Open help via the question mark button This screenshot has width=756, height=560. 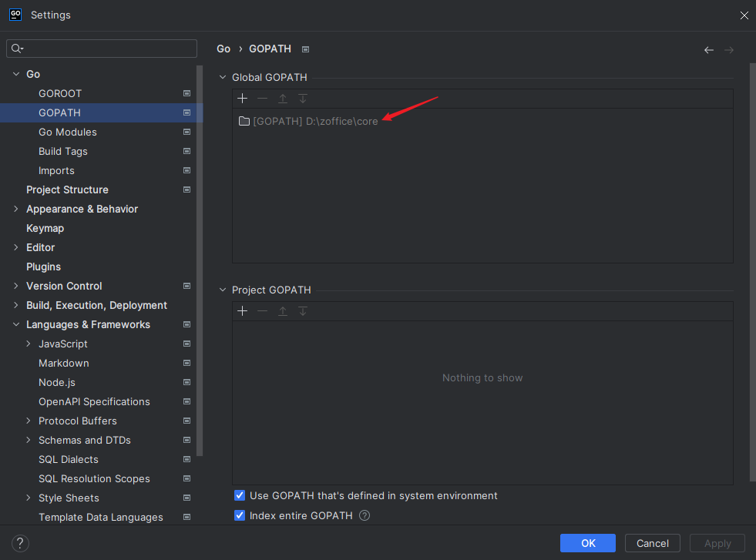[x=19, y=543]
